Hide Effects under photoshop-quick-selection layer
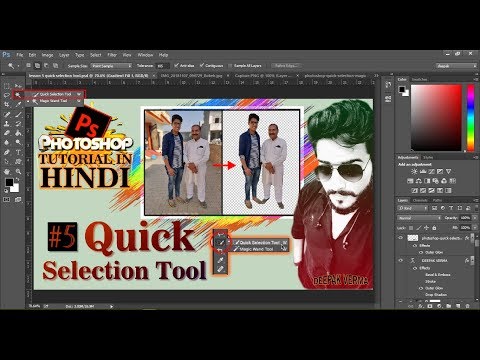The image size is (480, 360). coord(415,245)
